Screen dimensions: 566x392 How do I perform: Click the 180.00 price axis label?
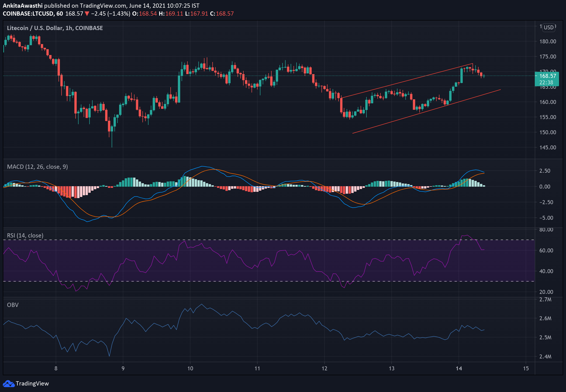tap(548, 41)
